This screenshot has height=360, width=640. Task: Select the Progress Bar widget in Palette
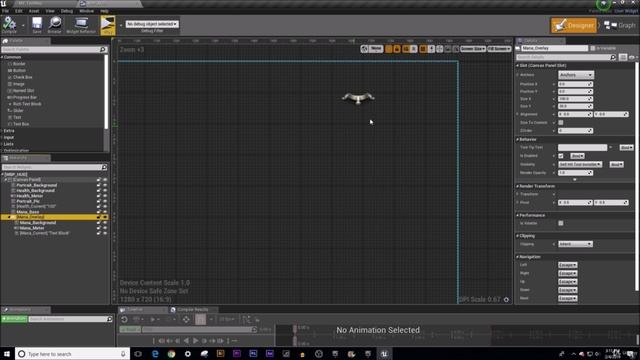tap(24, 97)
